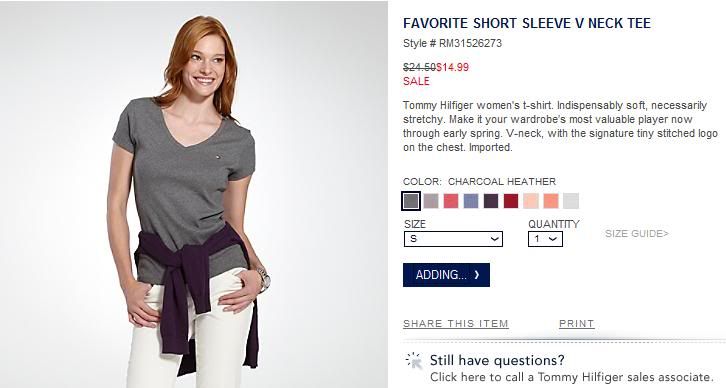Expand the Quantity dropdown
The width and height of the screenshot is (726, 388).
pos(545,239)
